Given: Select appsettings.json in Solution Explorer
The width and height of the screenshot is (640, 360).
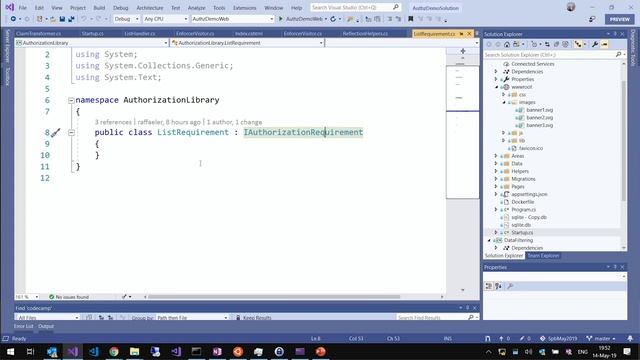Looking at the screenshot, I should click(x=529, y=194).
